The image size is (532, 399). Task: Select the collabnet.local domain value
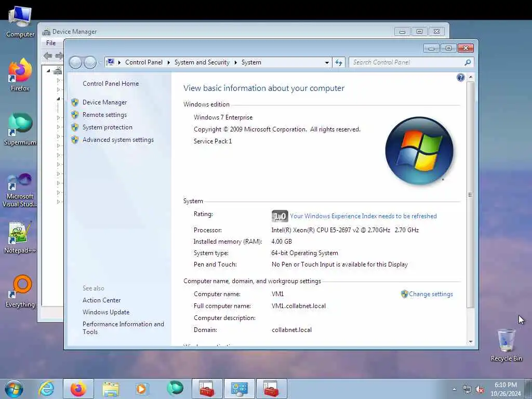pos(291,330)
